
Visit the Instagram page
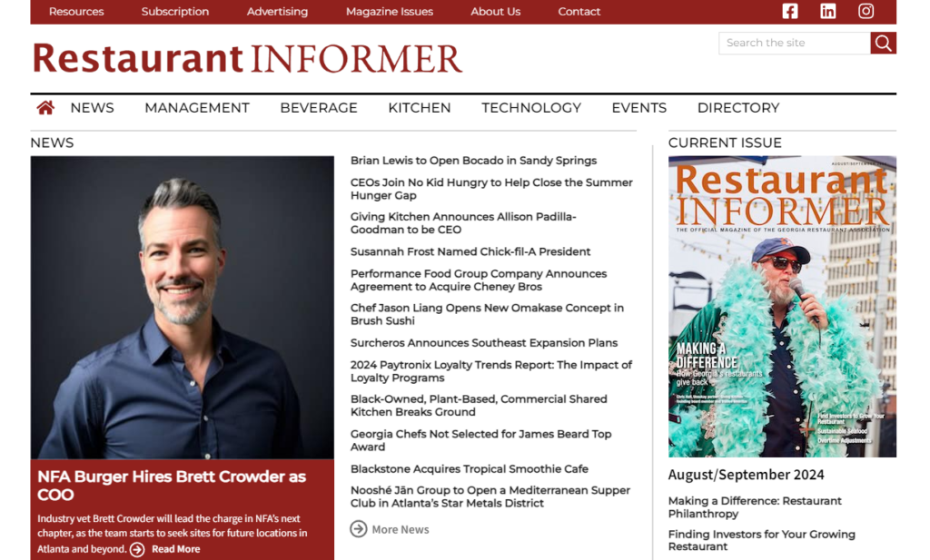pyautogui.click(x=866, y=11)
